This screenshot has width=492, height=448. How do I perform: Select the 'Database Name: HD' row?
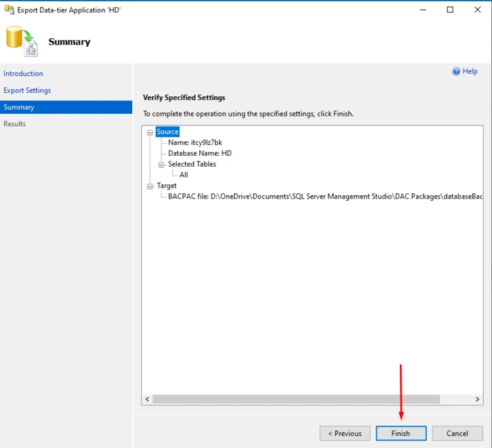point(199,153)
